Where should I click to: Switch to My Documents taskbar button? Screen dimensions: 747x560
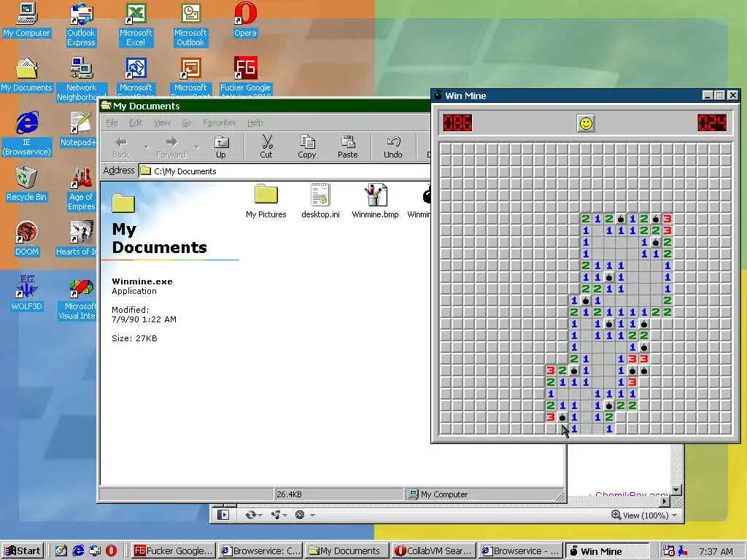(347, 551)
